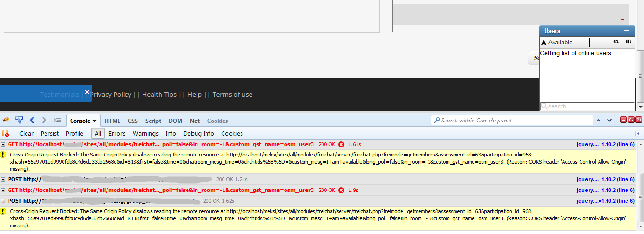644x234 pixels.
Task: Jump to next search result arrow
Action: coord(610,121)
